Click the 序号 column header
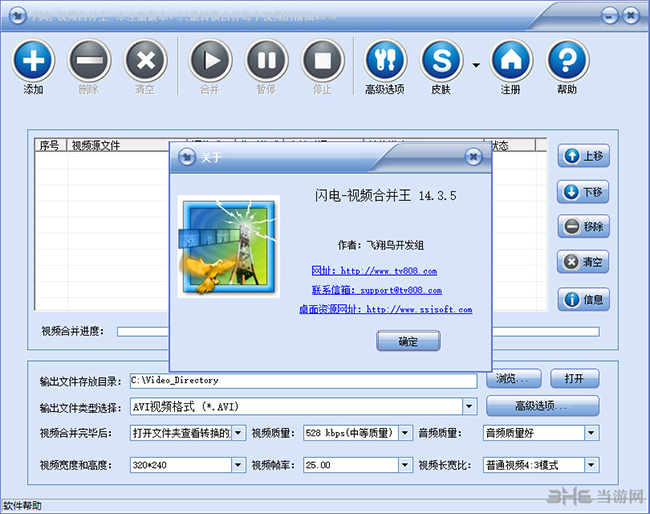The width and height of the screenshot is (650, 514). pos(50,145)
